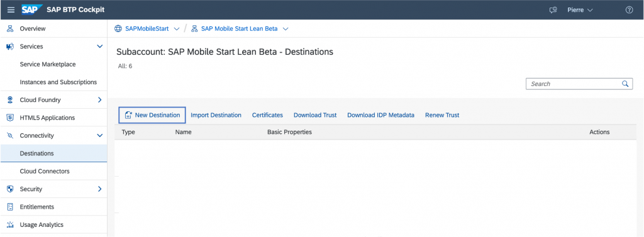Click the New Destination button
Screen dimensions: 644x237
152,115
